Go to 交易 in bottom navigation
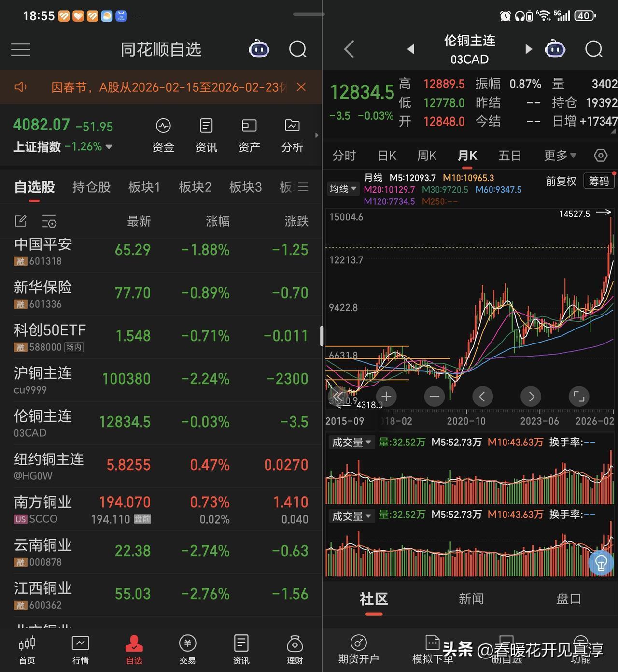The height and width of the screenshot is (672, 618). (x=188, y=650)
